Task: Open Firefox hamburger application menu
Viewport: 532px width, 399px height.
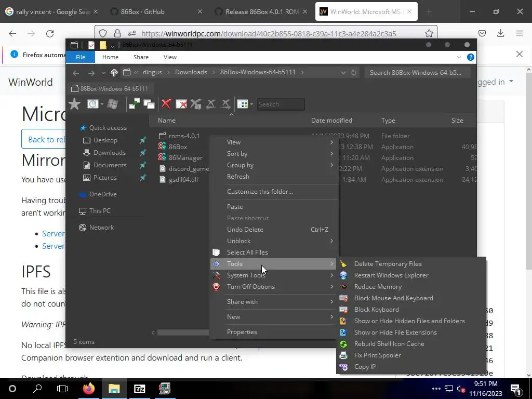Action: (x=520, y=33)
